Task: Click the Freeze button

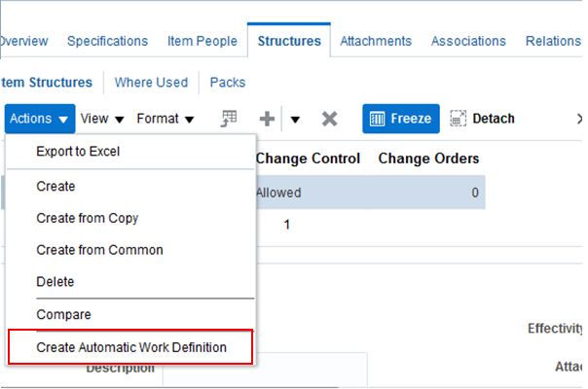Action: 401,119
